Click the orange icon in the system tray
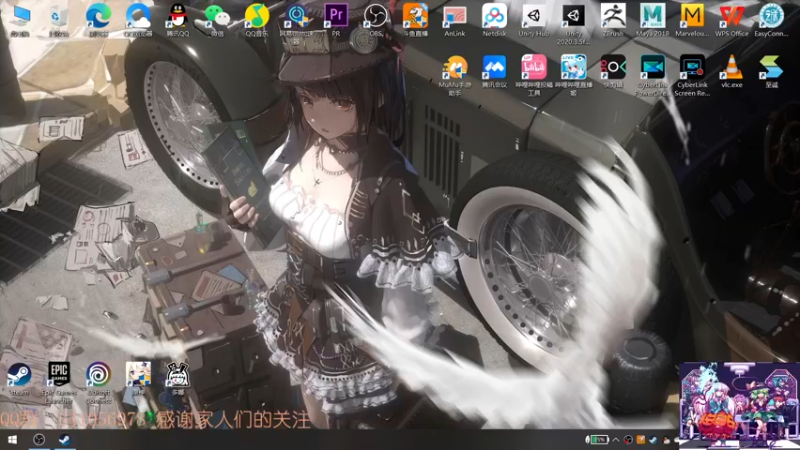The height and width of the screenshot is (450, 800). click(x=641, y=440)
